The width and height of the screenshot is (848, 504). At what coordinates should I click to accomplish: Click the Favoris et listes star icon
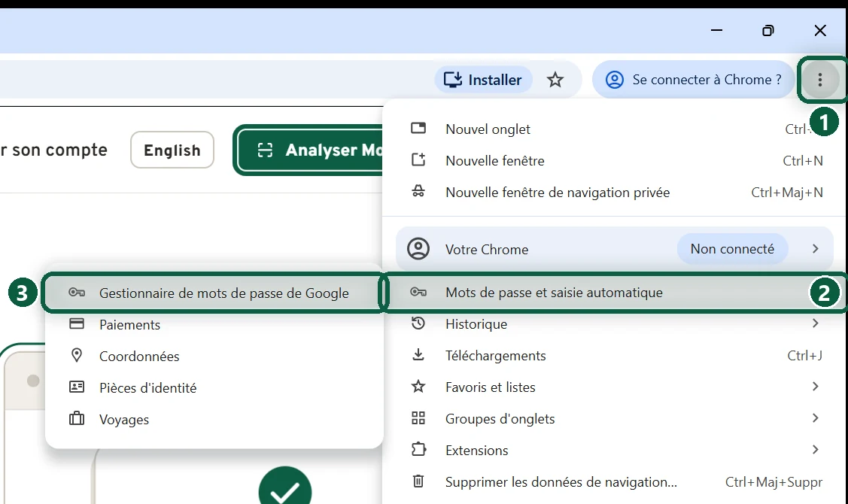click(418, 386)
